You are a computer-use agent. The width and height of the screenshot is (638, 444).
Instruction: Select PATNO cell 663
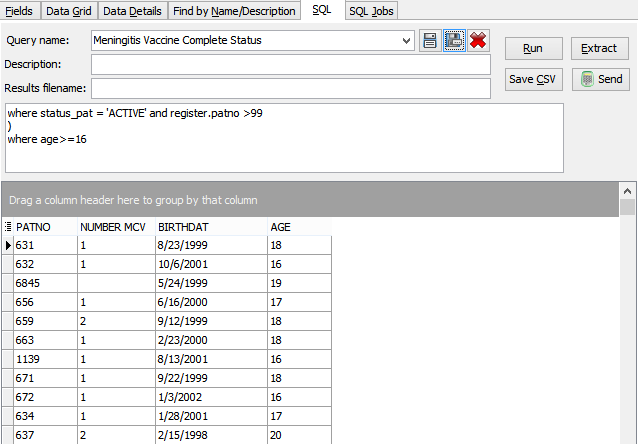[x=45, y=340]
